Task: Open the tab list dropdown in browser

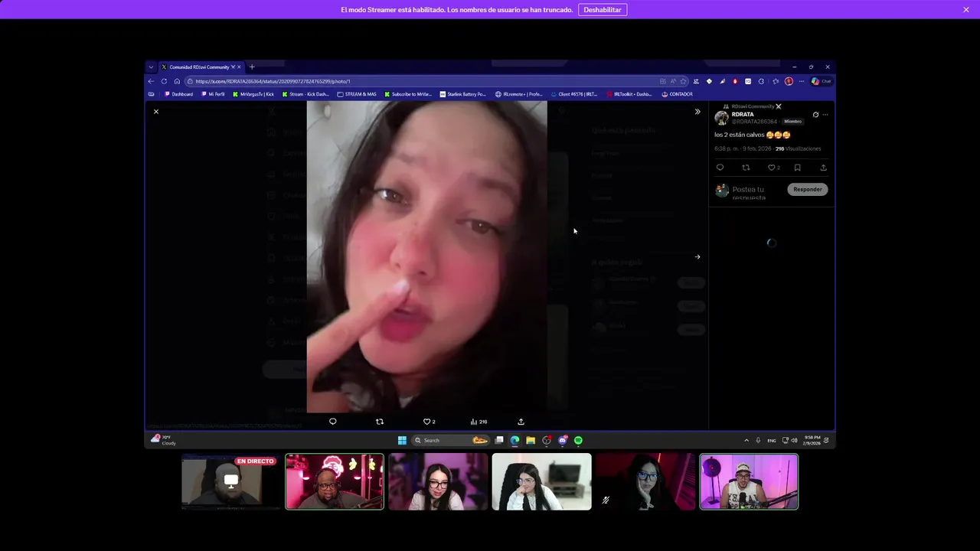Action: (151, 67)
